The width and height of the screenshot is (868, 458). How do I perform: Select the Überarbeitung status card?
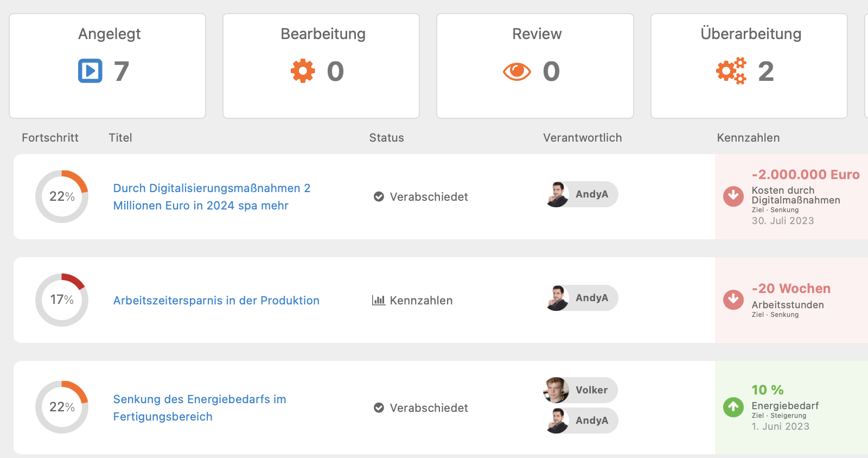[x=749, y=66]
